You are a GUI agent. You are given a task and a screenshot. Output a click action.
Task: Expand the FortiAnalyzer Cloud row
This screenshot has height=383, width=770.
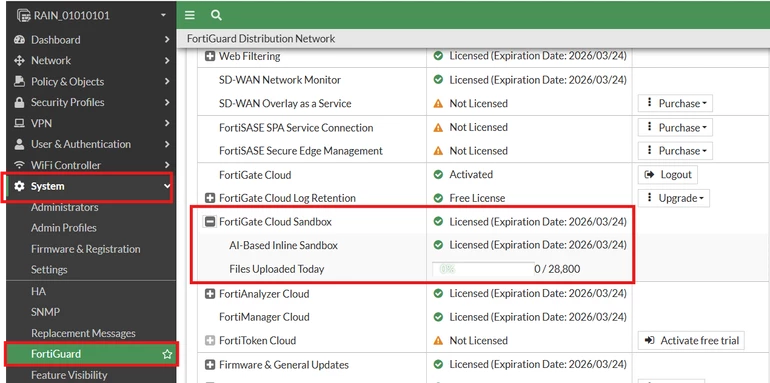click(210, 294)
